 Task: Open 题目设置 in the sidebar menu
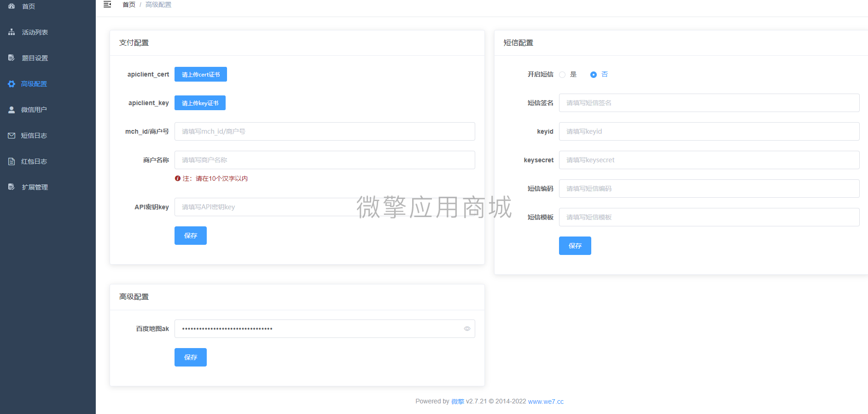click(48, 58)
